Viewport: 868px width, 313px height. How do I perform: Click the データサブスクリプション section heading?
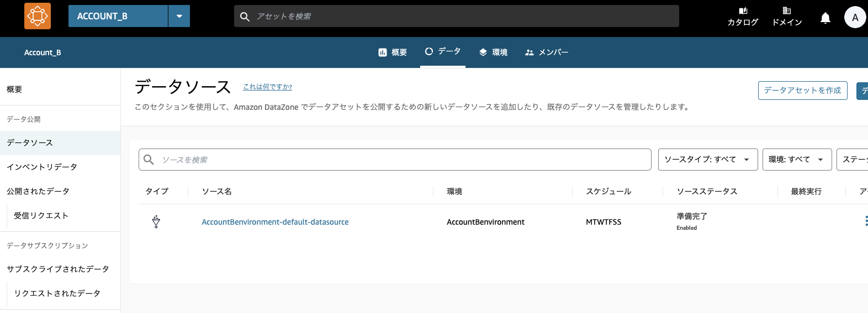pos(47,246)
